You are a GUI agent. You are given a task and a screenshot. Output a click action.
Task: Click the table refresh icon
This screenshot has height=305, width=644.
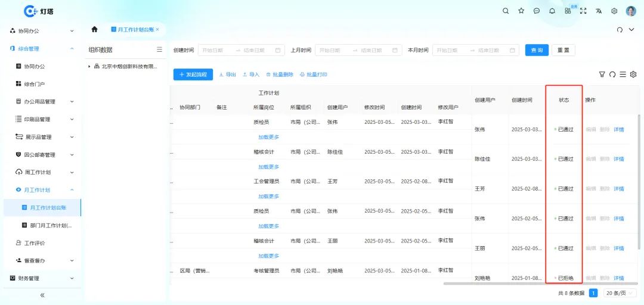(612, 74)
